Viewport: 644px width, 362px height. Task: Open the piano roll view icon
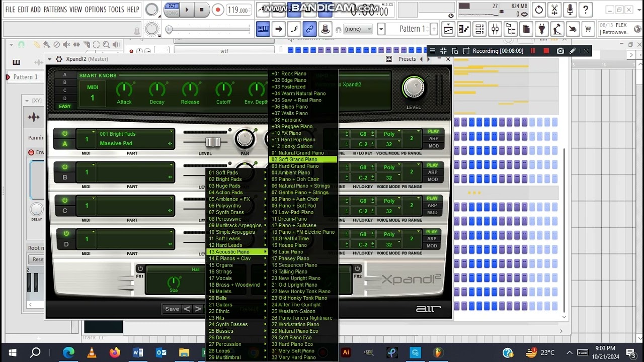tap(464, 29)
